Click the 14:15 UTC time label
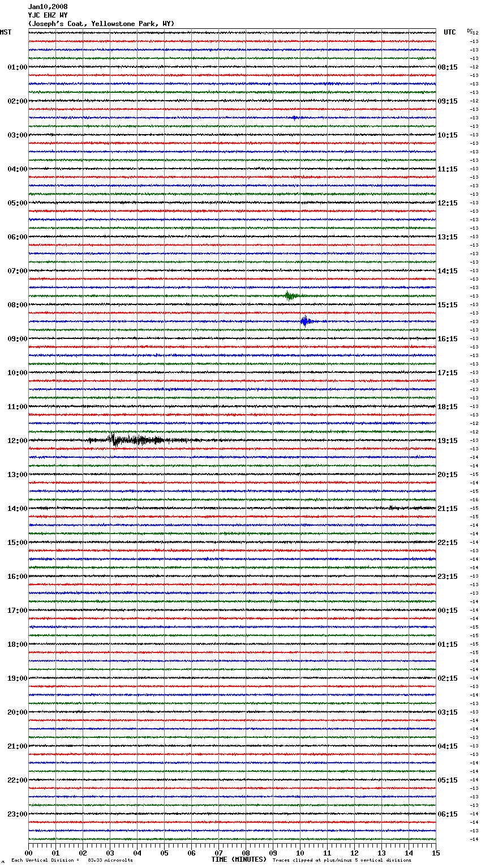 448,271
